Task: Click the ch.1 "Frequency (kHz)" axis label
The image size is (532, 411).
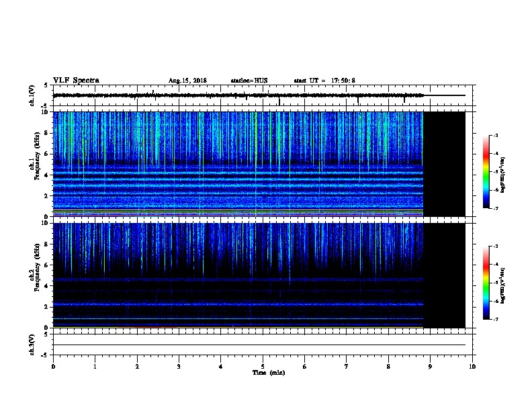Action: [38, 156]
